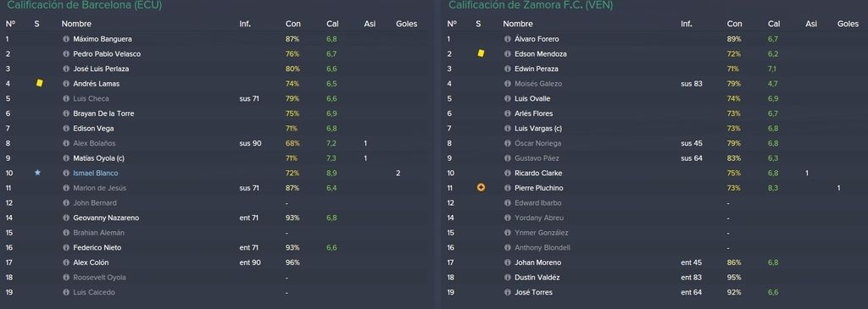868x309 pixels.
Task: Open the info icon beside Geovanny Nazareno
Action: point(66,218)
